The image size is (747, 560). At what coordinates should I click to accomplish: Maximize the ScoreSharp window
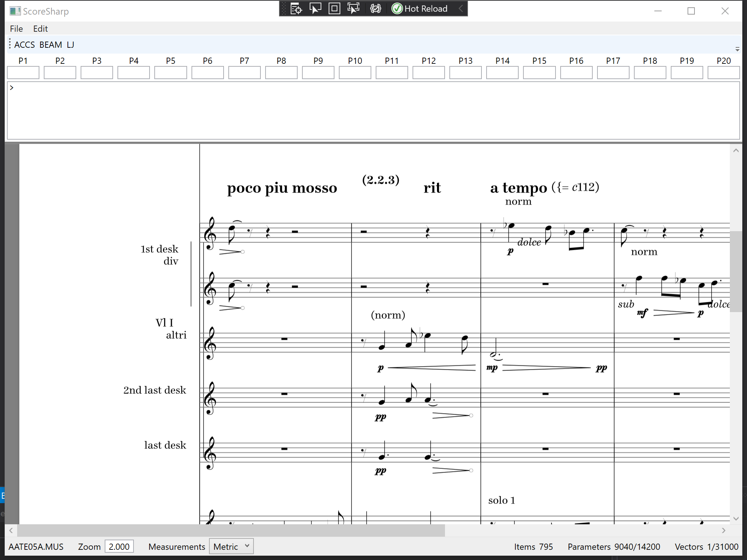[x=691, y=11]
